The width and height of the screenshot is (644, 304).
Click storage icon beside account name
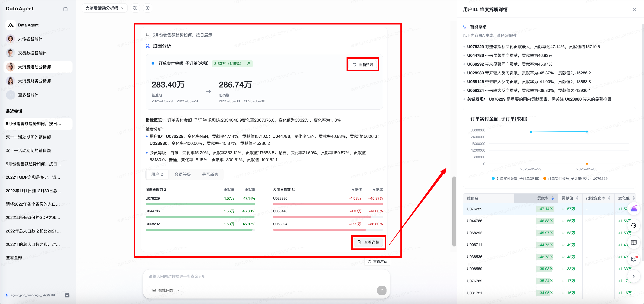coord(67,295)
